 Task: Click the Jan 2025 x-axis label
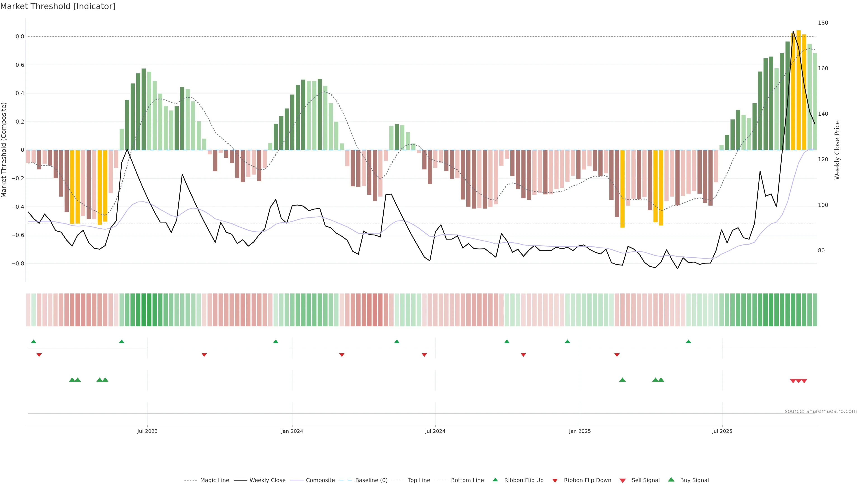click(580, 431)
